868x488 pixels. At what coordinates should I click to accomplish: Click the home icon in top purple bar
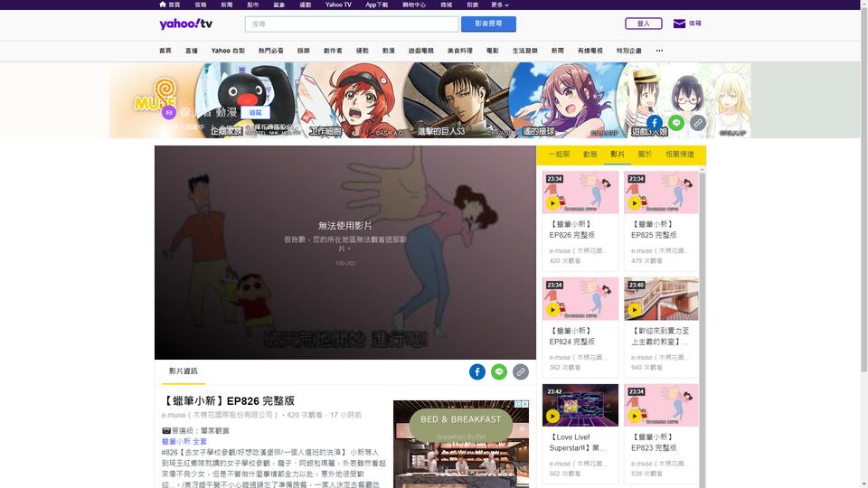coord(163,5)
